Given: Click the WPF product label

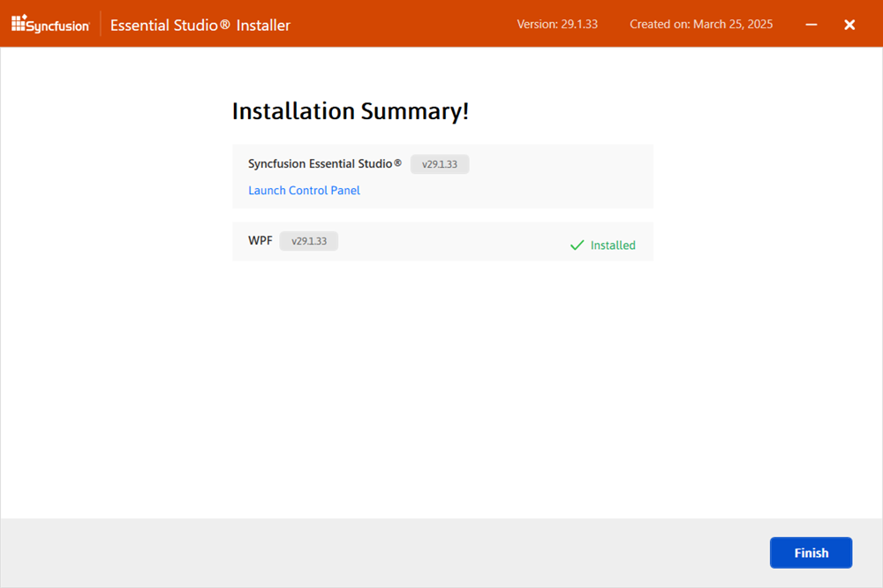Looking at the screenshot, I should coord(260,240).
